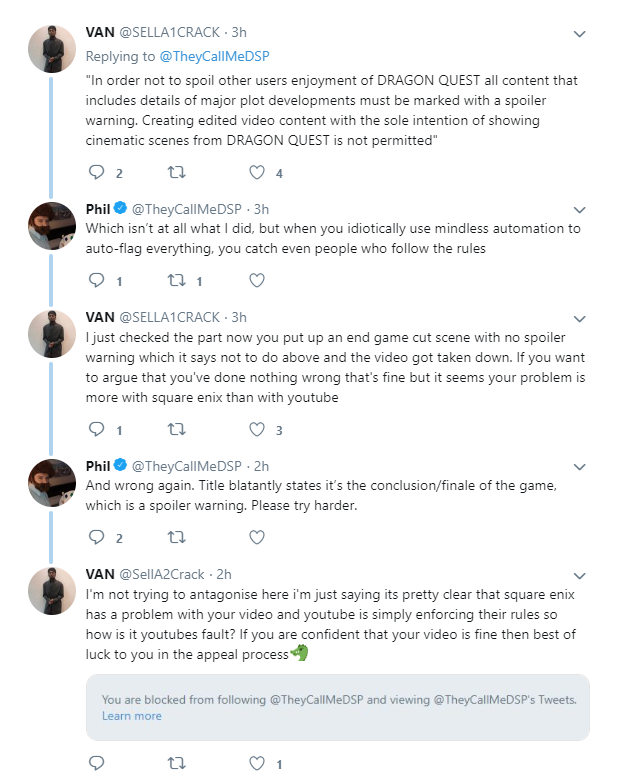Open options chevron on first VAN tweet
This screenshot has height=777, width=617.
click(579, 34)
